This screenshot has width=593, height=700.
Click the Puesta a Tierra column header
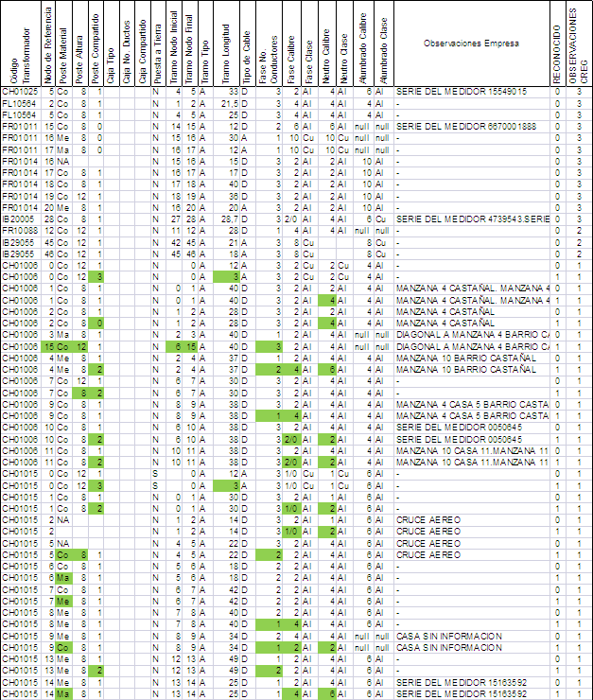point(156,44)
